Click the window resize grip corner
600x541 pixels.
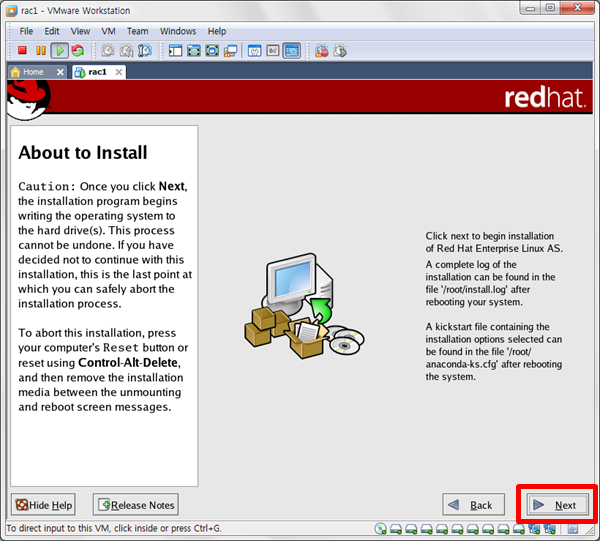coord(588,529)
